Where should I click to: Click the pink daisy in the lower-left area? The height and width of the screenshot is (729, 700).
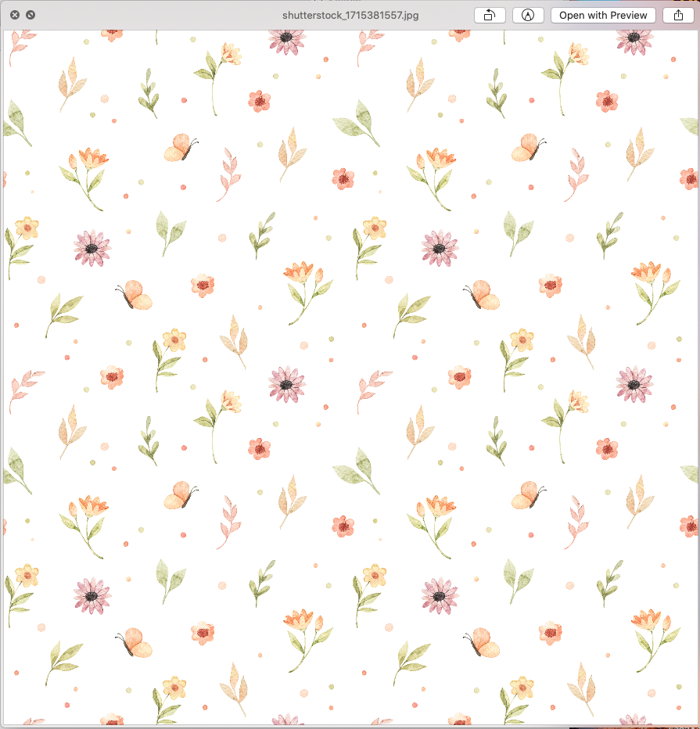point(92,595)
